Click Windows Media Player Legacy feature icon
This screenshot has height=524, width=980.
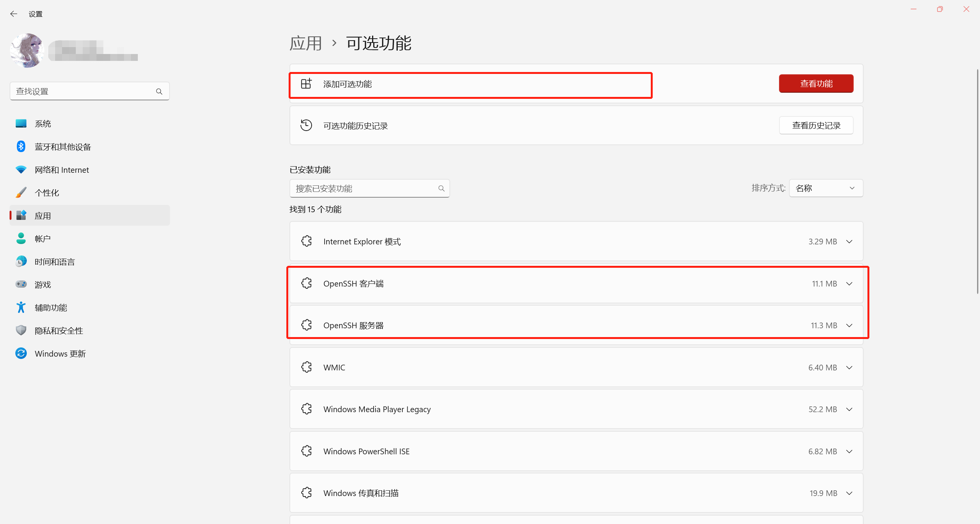(306, 409)
